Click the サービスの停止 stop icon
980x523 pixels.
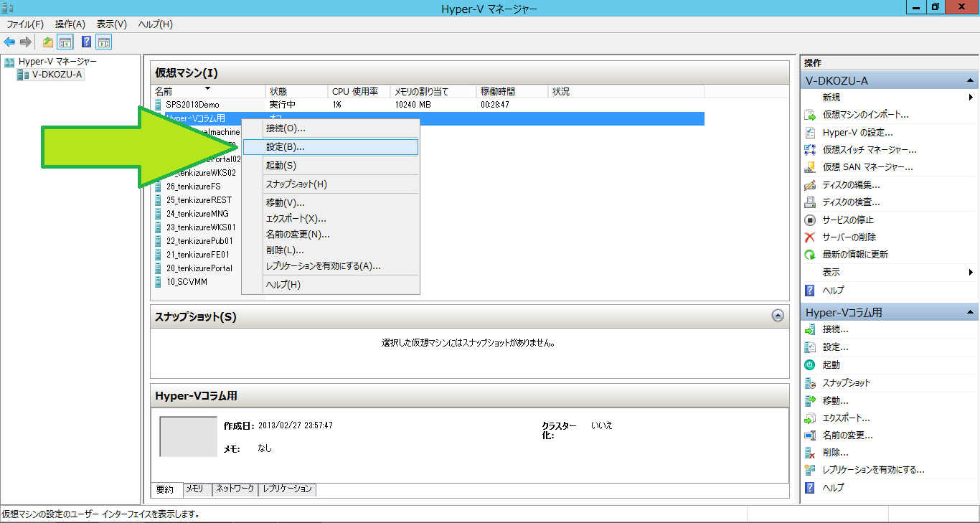tap(810, 220)
